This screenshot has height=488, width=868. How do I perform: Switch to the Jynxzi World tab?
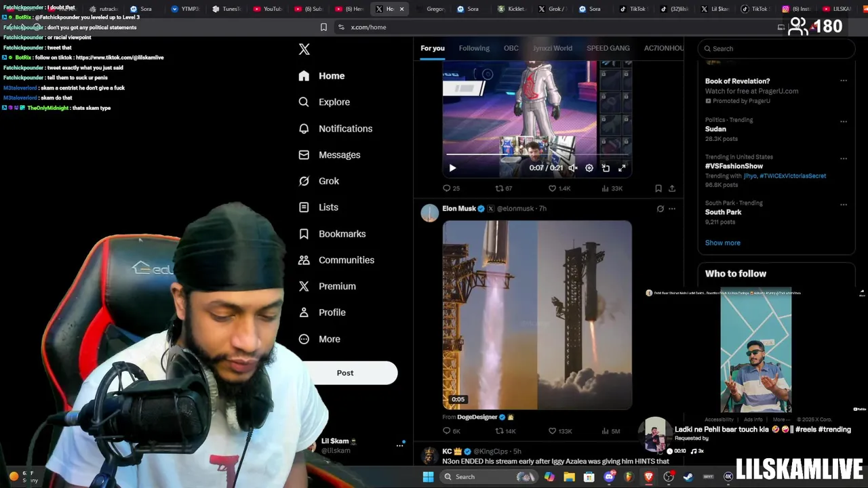pos(553,48)
